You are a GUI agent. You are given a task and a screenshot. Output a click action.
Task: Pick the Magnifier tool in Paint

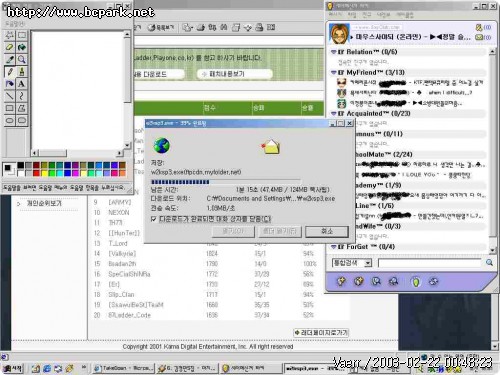[x=22, y=59]
